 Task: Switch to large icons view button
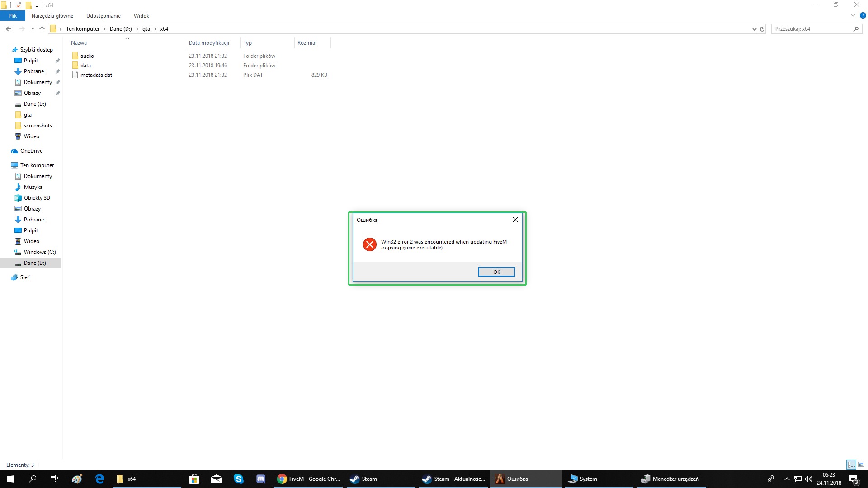click(x=861, y=465)
